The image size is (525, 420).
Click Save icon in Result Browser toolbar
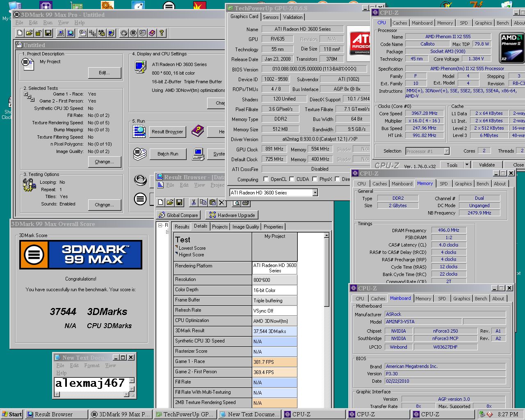(179, 202)
